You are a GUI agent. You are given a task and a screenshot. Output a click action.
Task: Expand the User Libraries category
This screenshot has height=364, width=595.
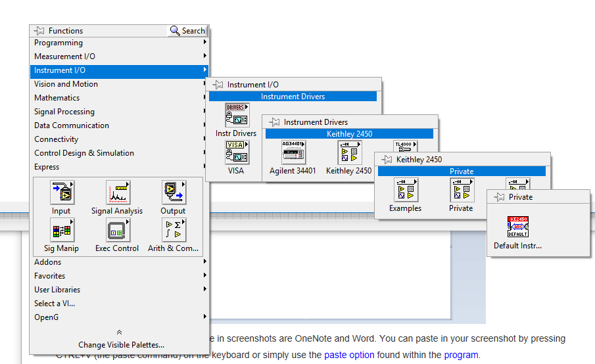click(119, 290)
